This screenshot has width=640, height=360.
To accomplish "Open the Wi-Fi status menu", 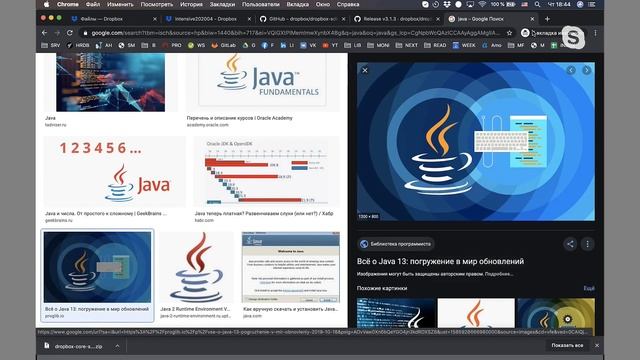I will click(482, 4).
